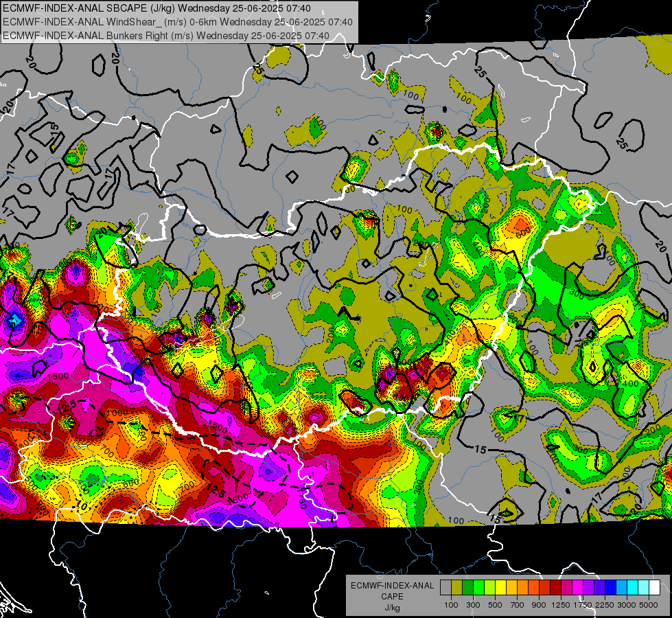The height and width of the screenshot is (618, 672).
Task: Select the white swatch ending the legend
Action: coord(655,587)
